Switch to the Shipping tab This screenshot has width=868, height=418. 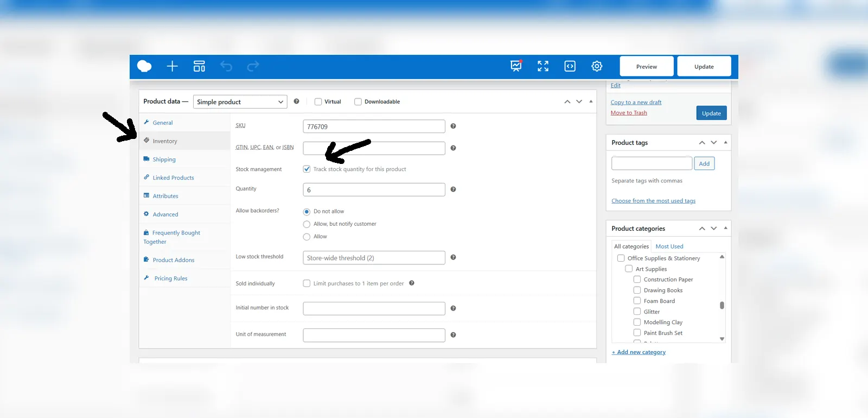tap(164, 160)
